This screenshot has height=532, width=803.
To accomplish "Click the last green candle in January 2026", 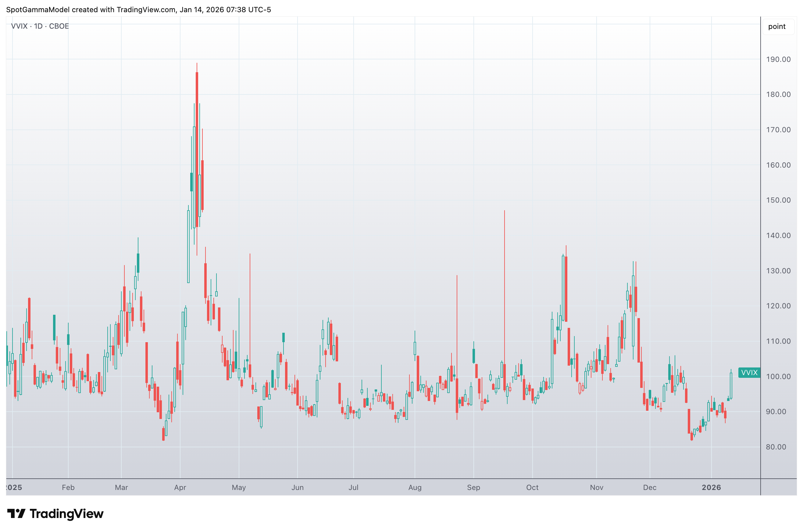I will pyautogui.click(x=731, y=385).
